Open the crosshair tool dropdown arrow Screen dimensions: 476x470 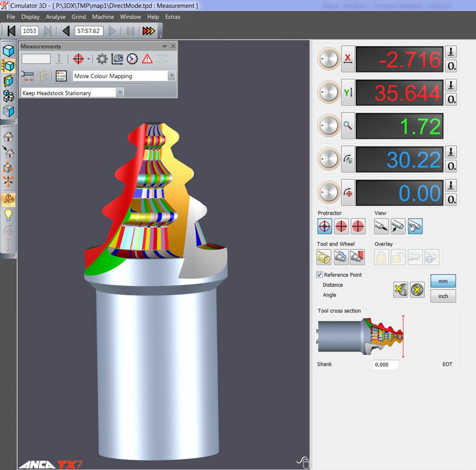tap(89, 59)
